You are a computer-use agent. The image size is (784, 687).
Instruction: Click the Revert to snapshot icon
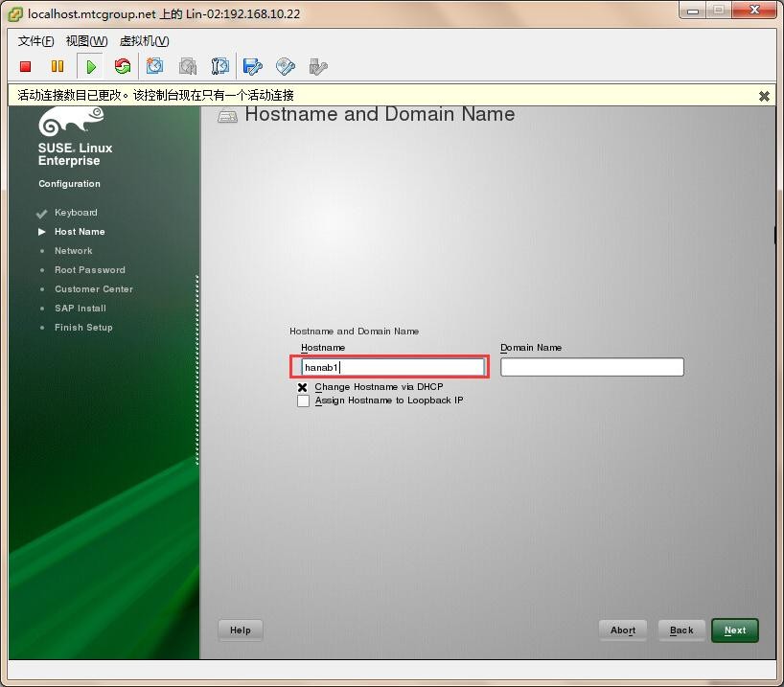click(x=188, y=66)
